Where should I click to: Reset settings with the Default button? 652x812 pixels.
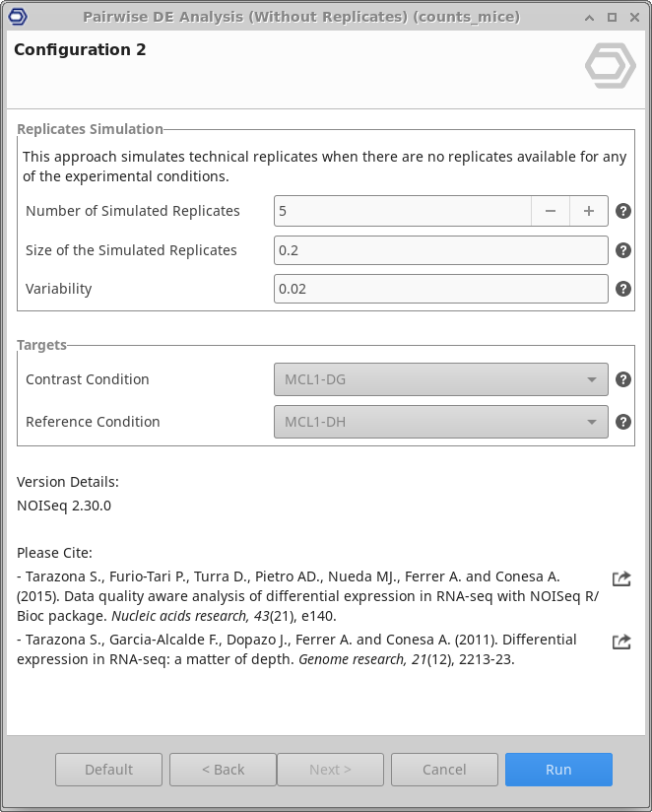[108, 770]
